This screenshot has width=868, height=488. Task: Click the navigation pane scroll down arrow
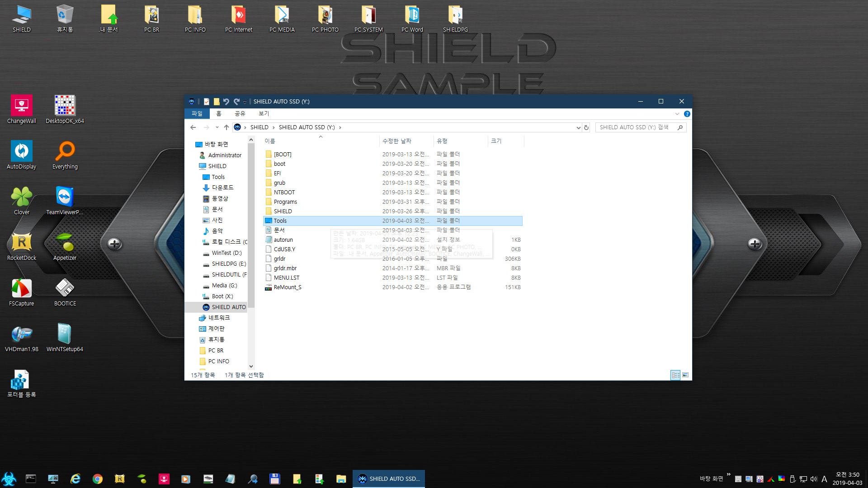pos(251,366)
